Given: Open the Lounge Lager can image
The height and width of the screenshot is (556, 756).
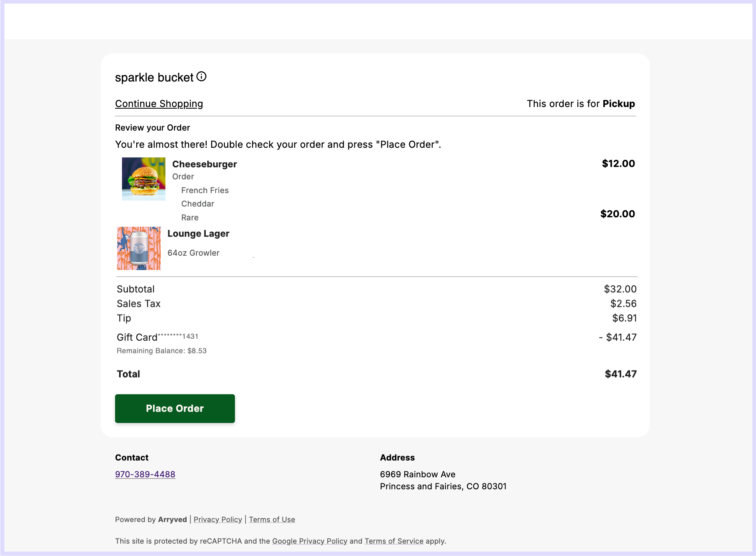Looking at the screenshot, I should (139, 248).
